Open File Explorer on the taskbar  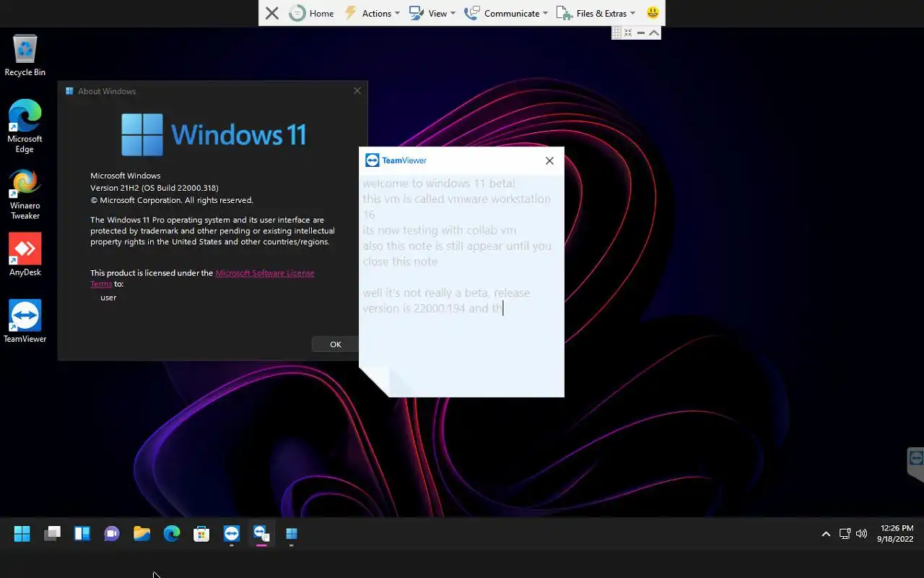(x=141, y=534)
